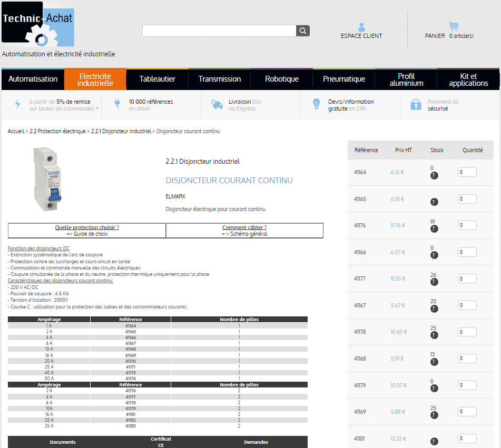The height and width of the screenshot is (448, 501).
Task: Click stock info icon for reference 41168
Action: coord(434,362)
